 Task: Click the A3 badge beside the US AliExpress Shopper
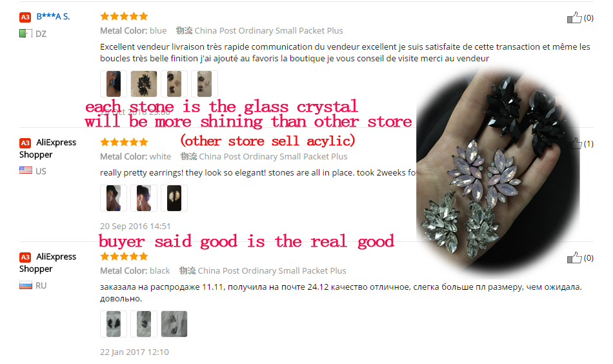tap(25, 143)
